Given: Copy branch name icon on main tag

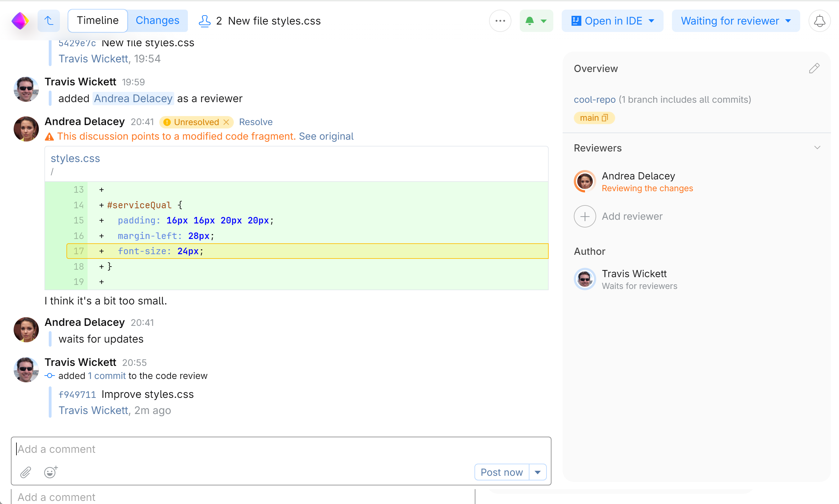Looking at the screenshot, I should point(605,118).
